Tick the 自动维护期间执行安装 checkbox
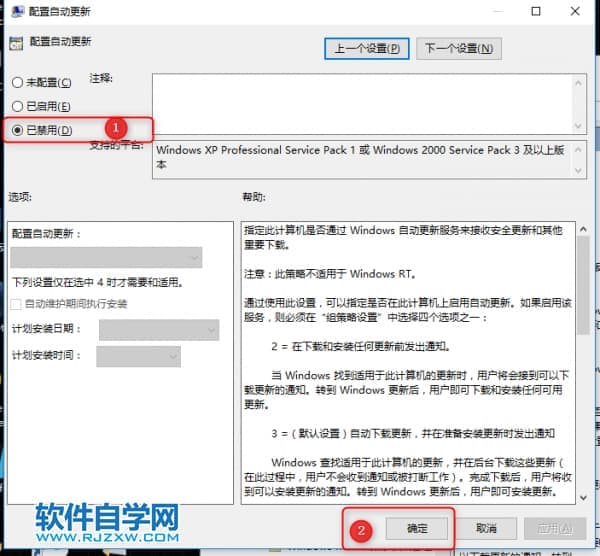Image resolution: width=600 pixels, height=556 pixels. pos(17,304)
